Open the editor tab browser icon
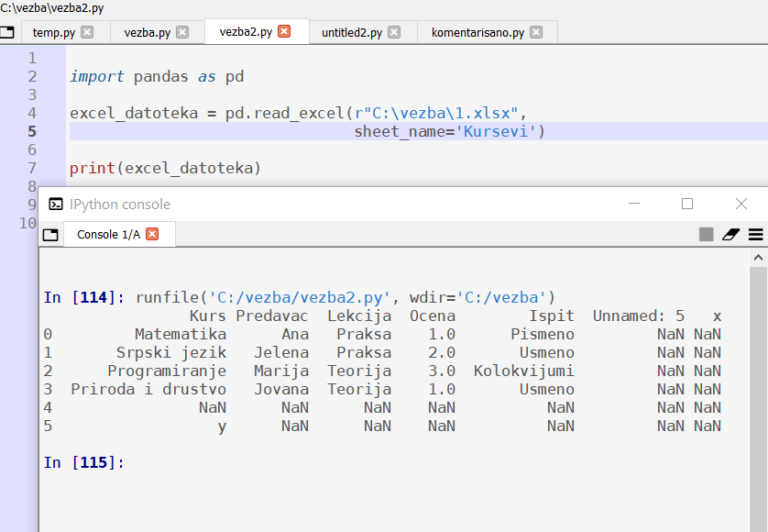Viewport: 768px width, 532px height. click(7, 32)
